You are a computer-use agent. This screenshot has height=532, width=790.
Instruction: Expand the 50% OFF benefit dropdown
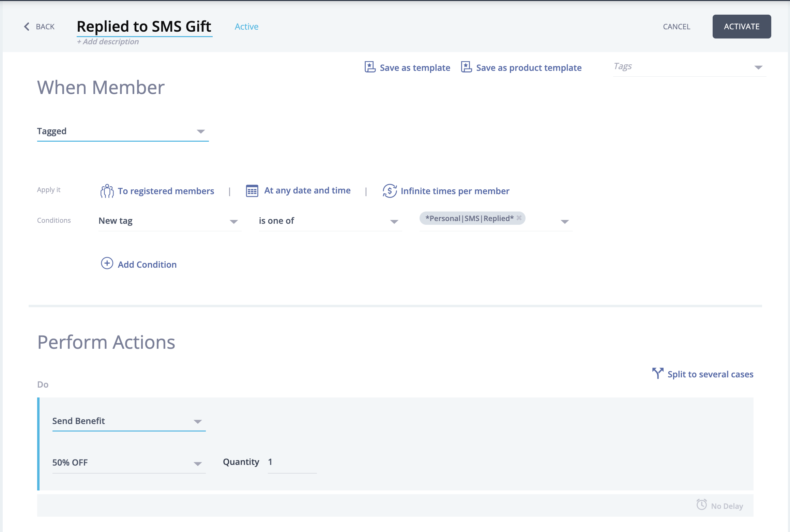point(198,463)
